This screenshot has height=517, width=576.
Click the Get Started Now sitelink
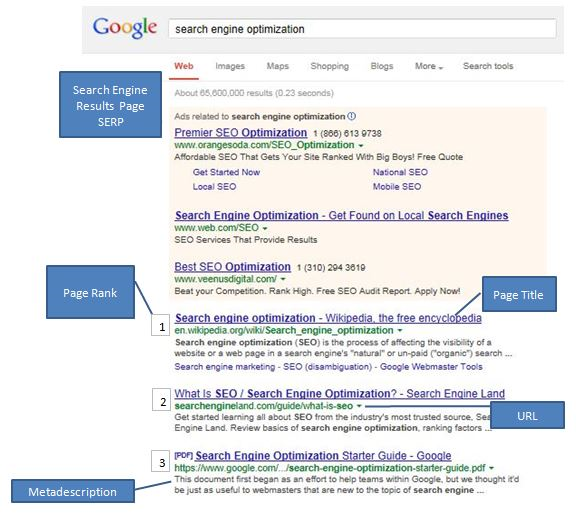(226, 172)
